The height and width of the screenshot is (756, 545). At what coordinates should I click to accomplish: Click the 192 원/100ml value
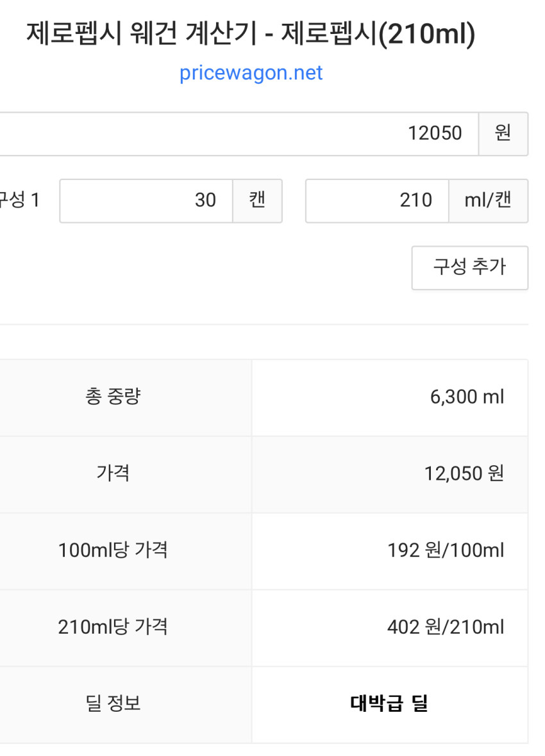[446, 550]
